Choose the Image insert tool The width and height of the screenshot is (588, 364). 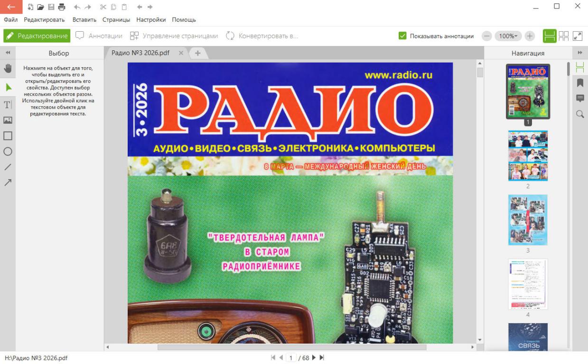(x=8, y=120)
